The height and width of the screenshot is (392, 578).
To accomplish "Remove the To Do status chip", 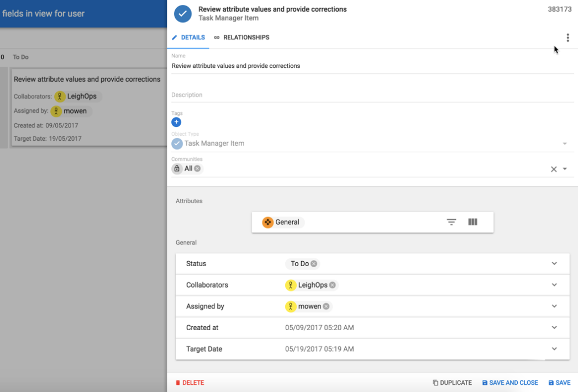I will coord(314,264).
